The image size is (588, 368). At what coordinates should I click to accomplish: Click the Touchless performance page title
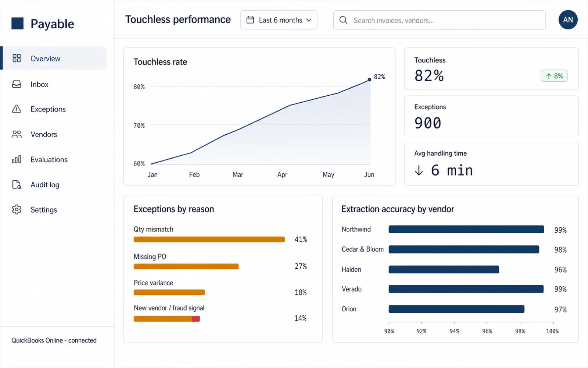click(x=178, y=20)
